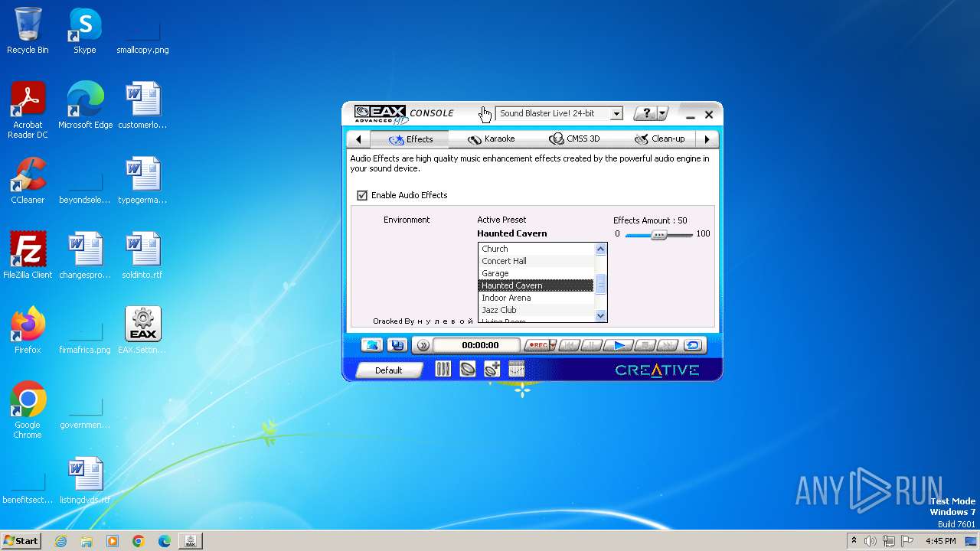Select the changespro document icon
Viewport: 980px width, 551px height.
tap(85, 255)
